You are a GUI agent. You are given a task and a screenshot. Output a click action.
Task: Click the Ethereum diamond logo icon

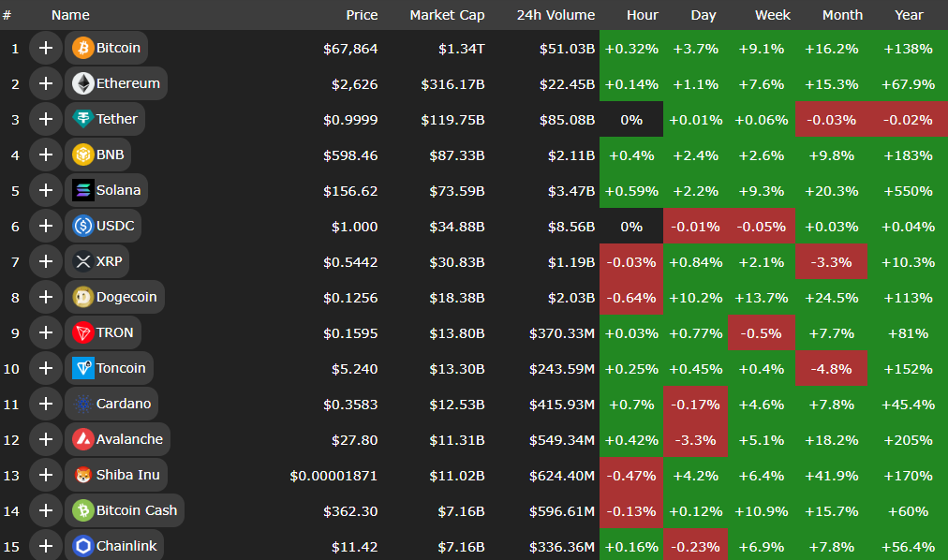click(x=83, y=83)
